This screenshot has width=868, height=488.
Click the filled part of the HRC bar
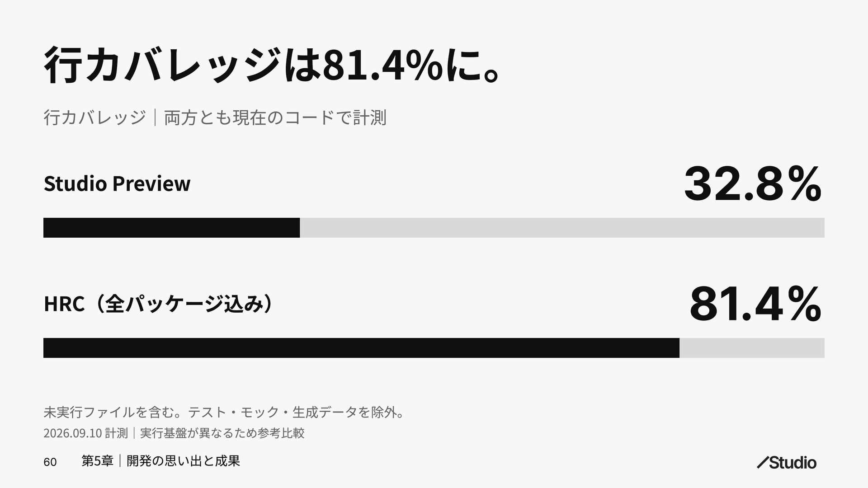coord(361,348)
